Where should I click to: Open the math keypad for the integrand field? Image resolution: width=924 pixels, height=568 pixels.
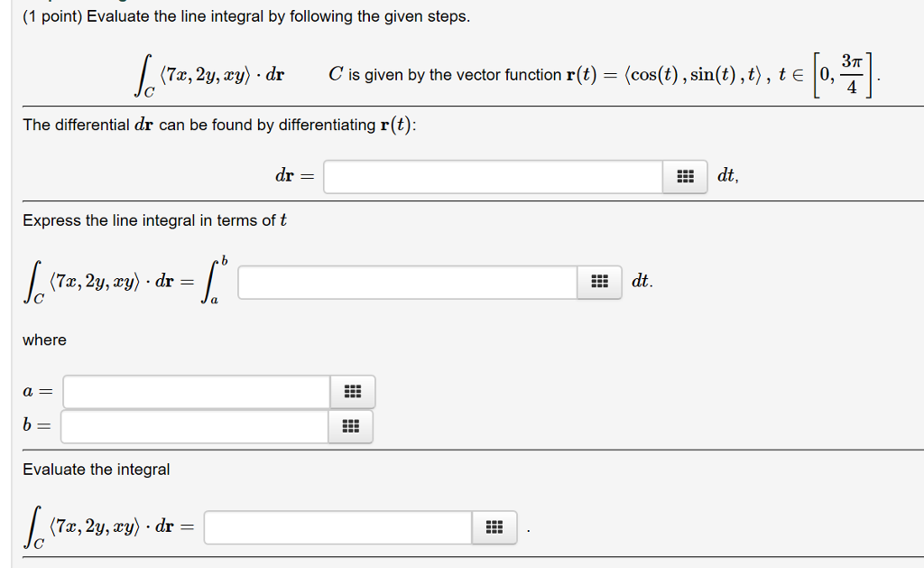click(602, 282)
